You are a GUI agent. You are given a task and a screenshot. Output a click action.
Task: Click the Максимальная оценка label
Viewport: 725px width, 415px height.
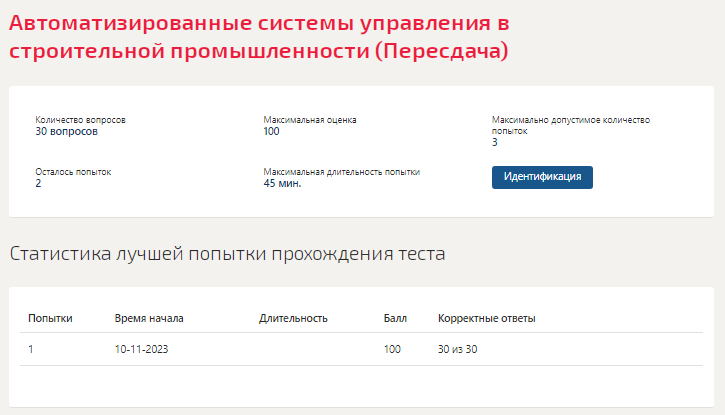point(310,120)
